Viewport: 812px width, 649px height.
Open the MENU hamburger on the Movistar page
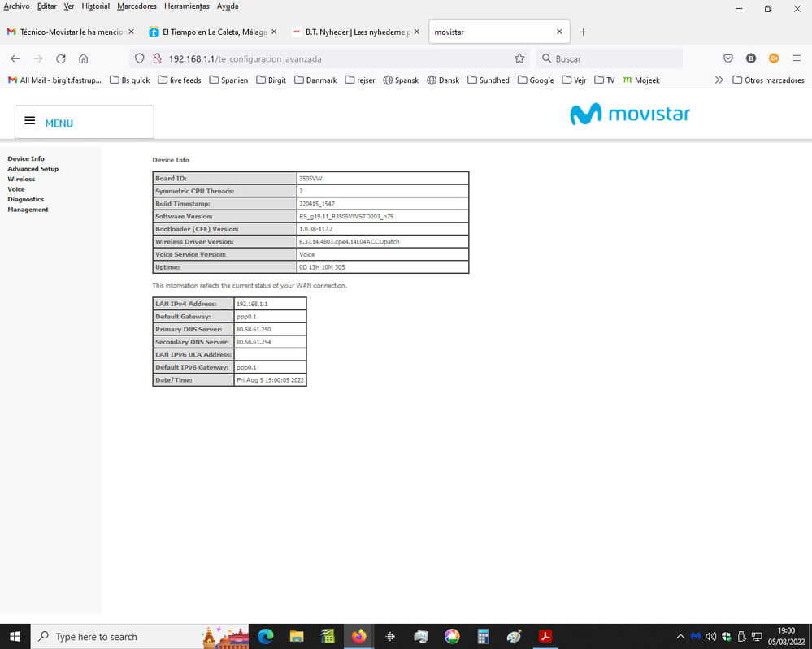point(29,120)
